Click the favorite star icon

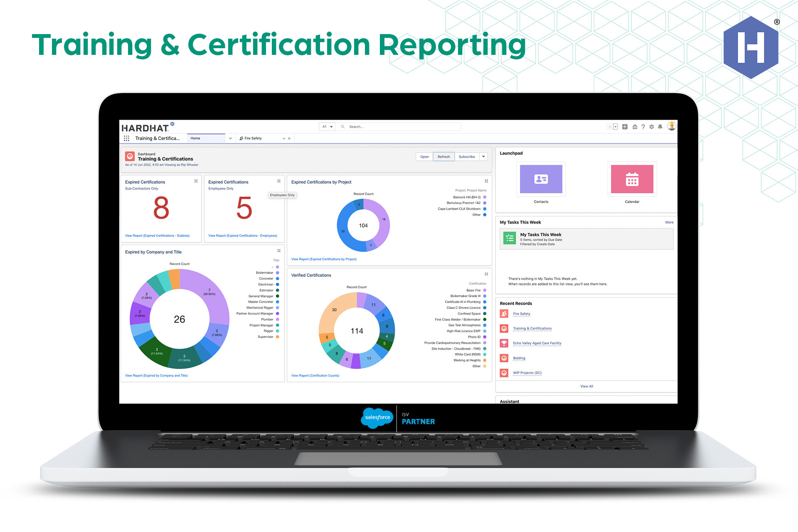coord(609,127)
